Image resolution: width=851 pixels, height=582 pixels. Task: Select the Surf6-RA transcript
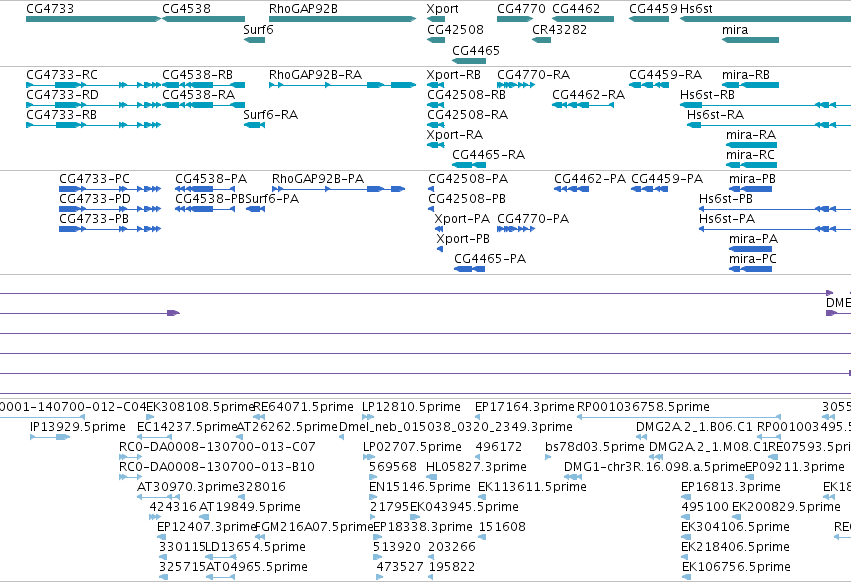click(254, 125)
